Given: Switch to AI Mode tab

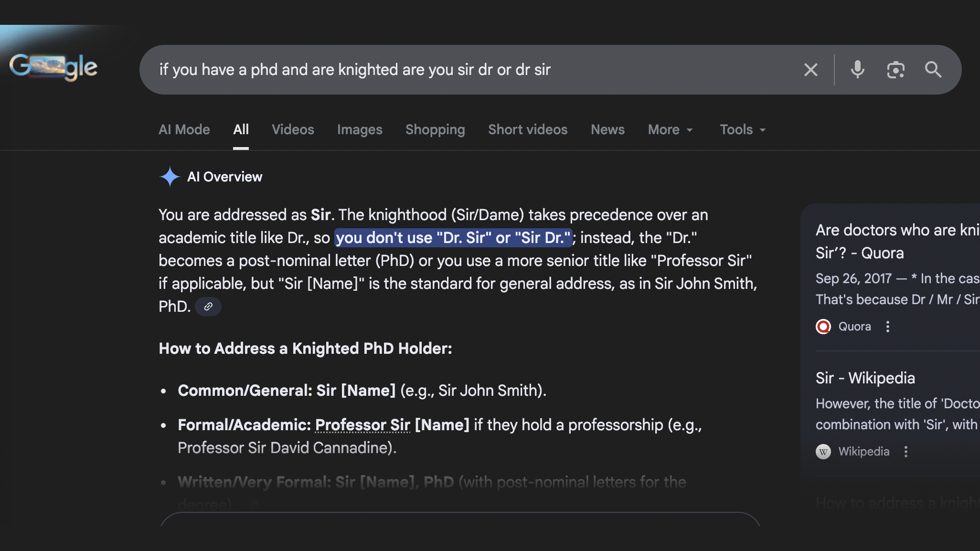Looking at the screenshot, I should click(184, 130).
